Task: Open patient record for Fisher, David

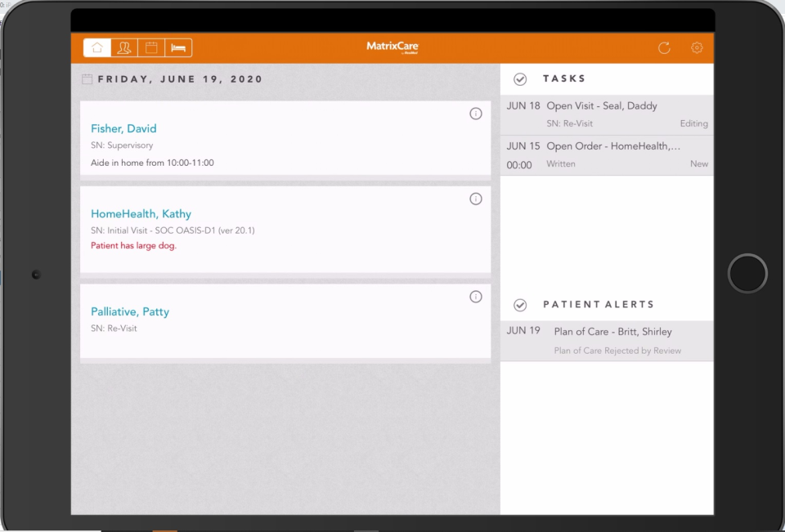Action: (123, 128)
